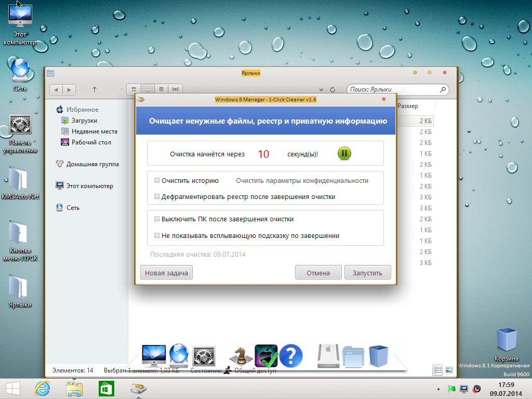Open Windows Store from taskbar
The image size is (532, 399).
point(106,389)
